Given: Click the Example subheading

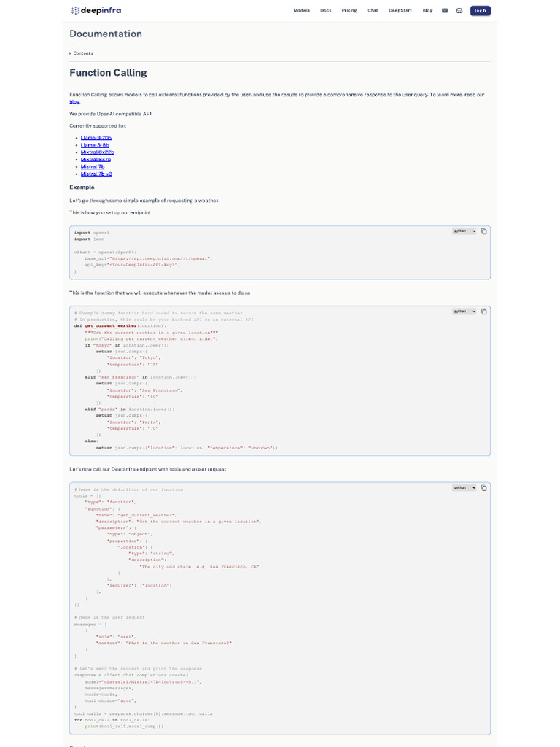Looking at the screenshot, I should [x=82, y=187].
